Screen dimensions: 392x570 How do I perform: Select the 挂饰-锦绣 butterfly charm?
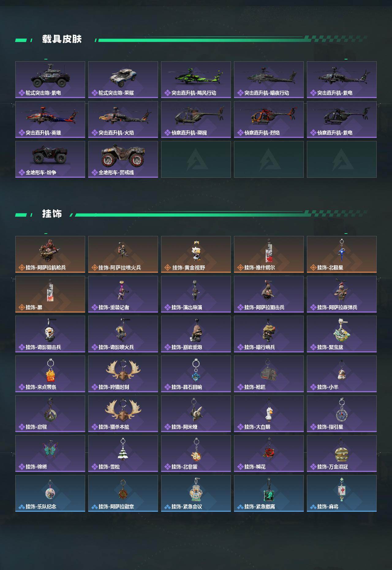point(50,454)
